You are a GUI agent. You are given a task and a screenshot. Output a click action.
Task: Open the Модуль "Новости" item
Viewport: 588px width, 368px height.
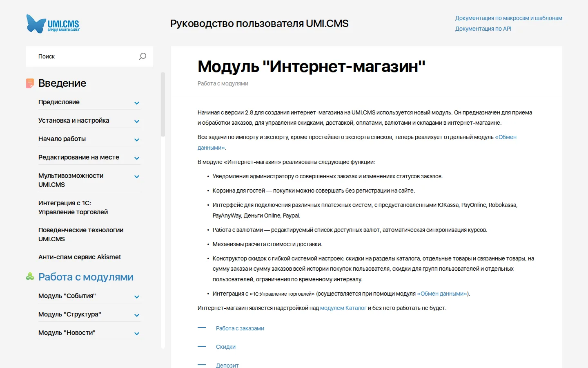click(x=67, y=332)
